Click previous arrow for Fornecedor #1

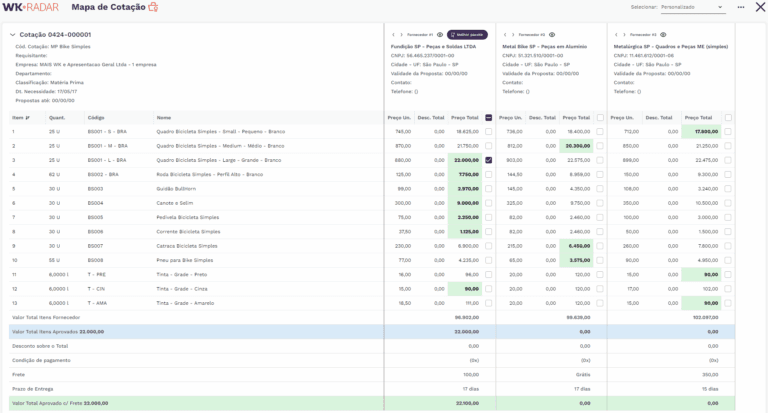[x=392, y=34]
